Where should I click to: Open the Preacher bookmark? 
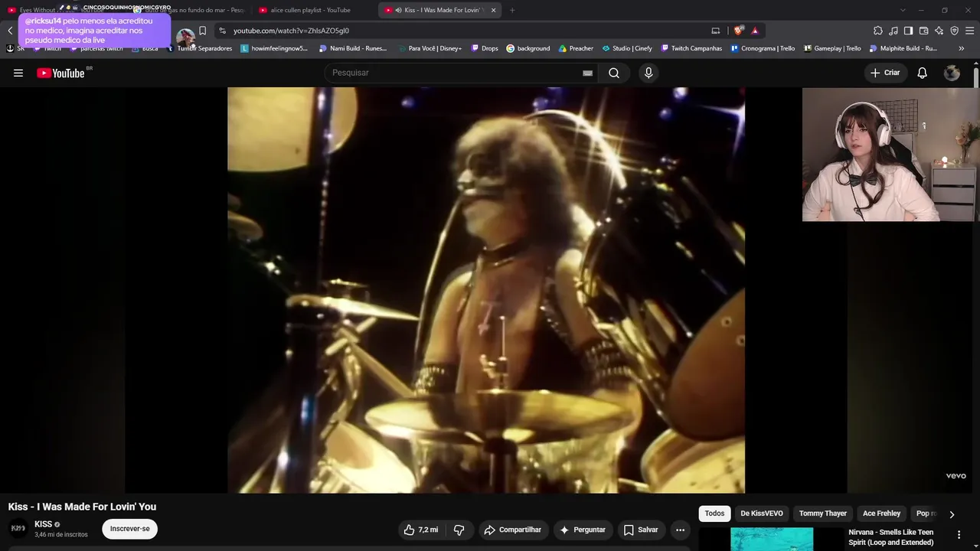(x=576, y=48)
